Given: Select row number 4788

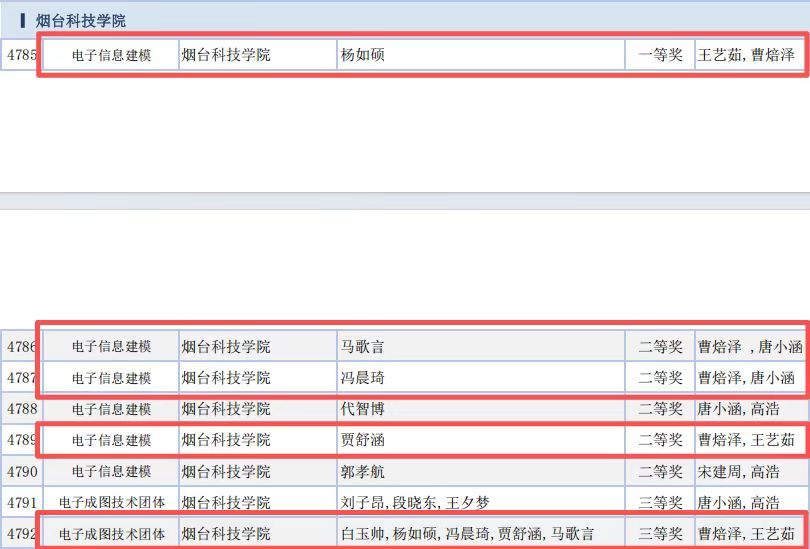Looking at the screenshot, I should tap(22, 409).
